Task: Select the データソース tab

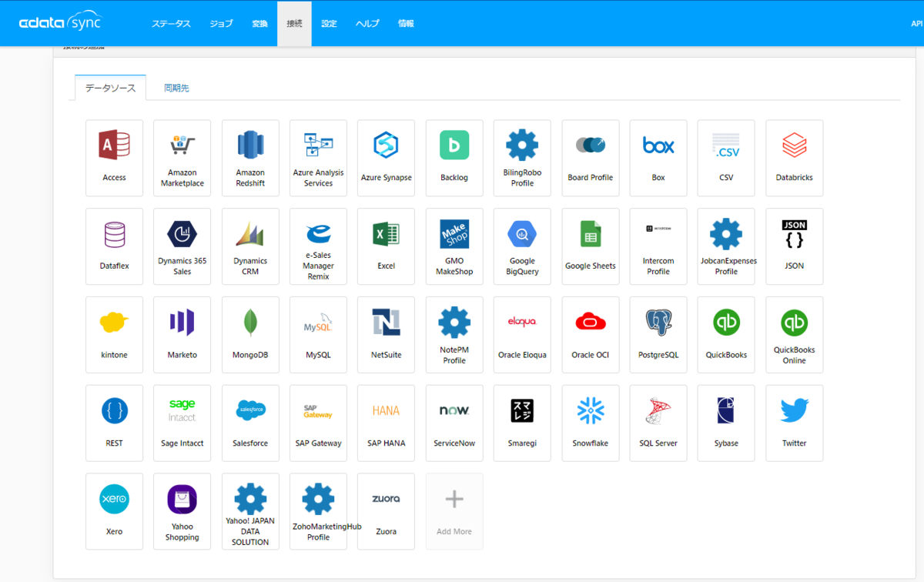Action: click(x=110, y=88)
